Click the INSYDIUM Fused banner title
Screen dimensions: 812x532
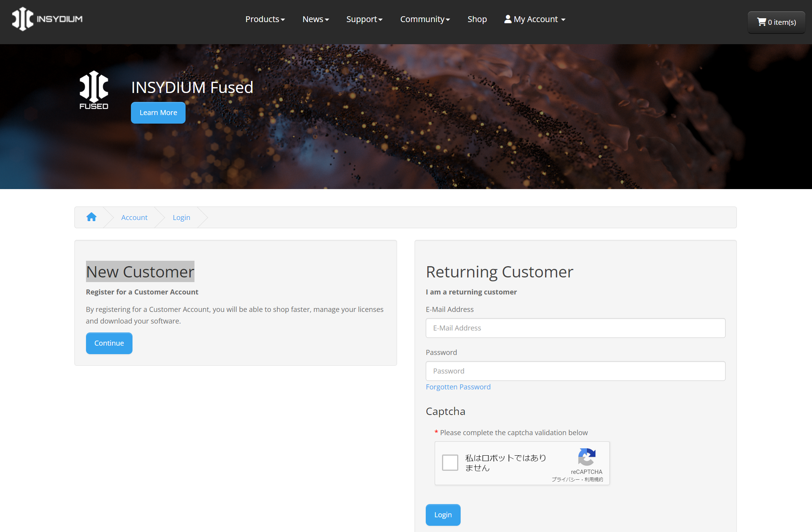[192, 87]
